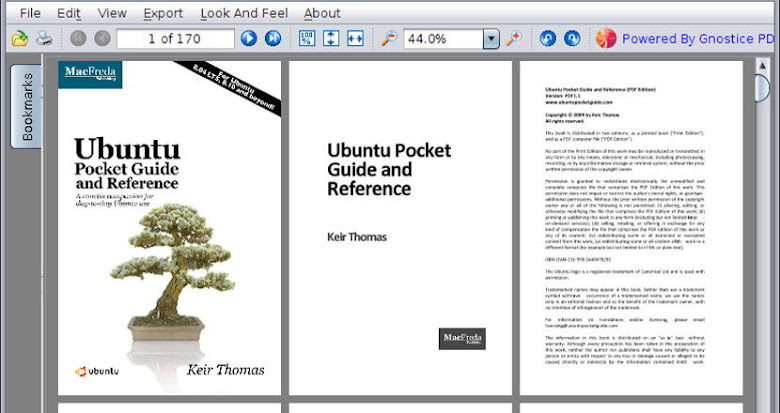Set zoom to actual size 100%
The width and height of the screenshot is (780, 413).
[307, 38]
